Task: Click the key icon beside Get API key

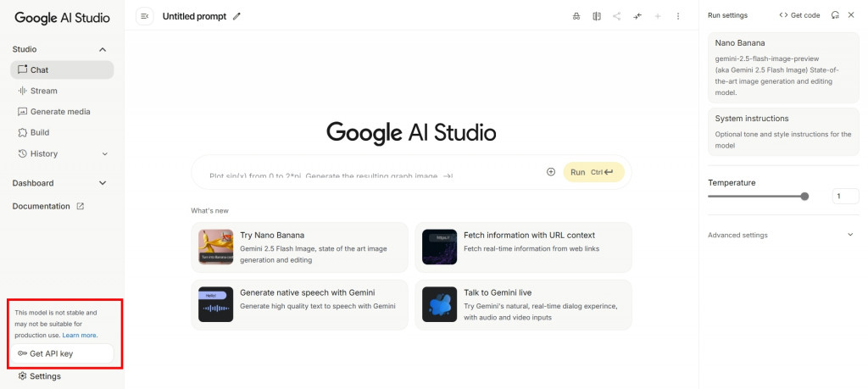Action: (x=22, y=353)
